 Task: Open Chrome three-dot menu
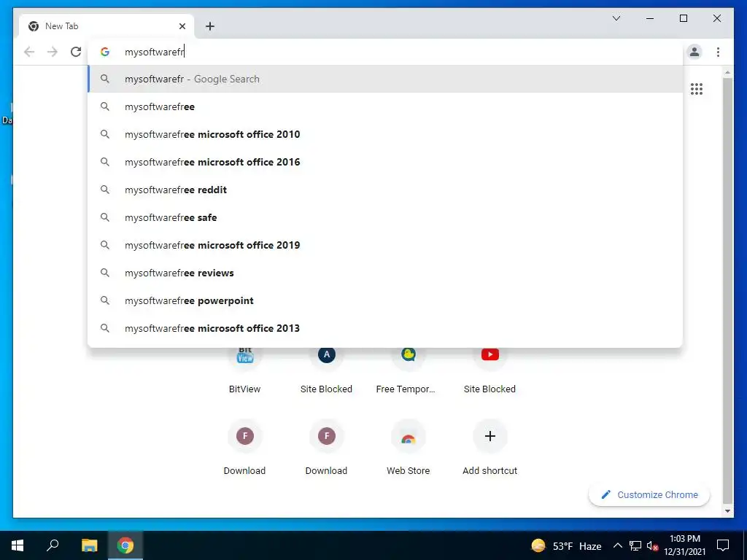point(718,52)
